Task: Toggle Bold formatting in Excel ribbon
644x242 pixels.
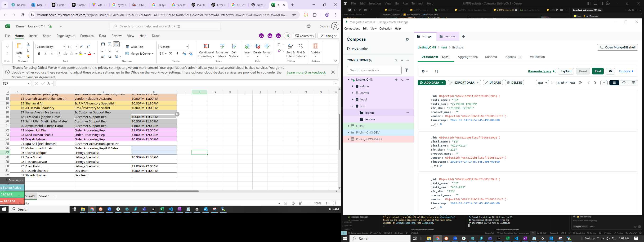Action: pyautogui.click(x=39, y=53)
